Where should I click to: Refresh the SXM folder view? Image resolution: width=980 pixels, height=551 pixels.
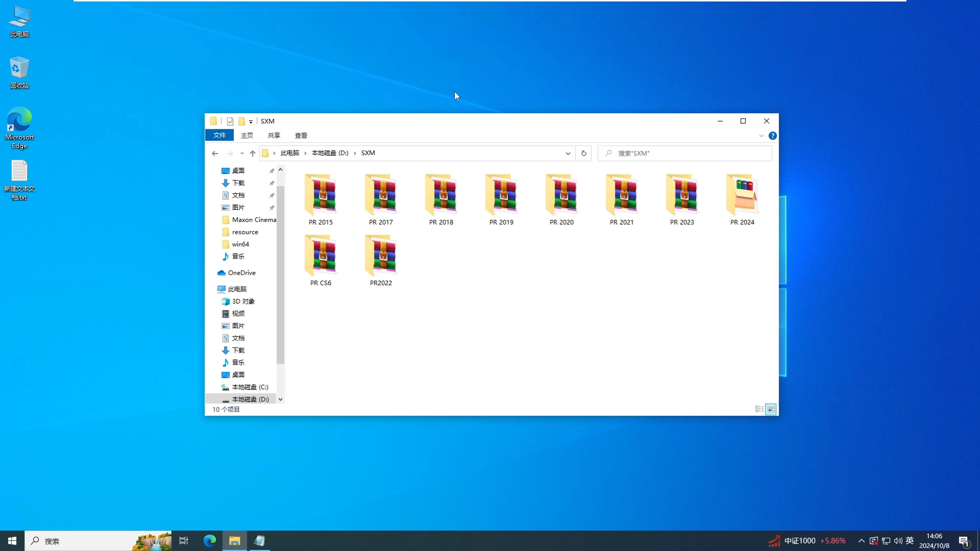[x=584, y=153]
